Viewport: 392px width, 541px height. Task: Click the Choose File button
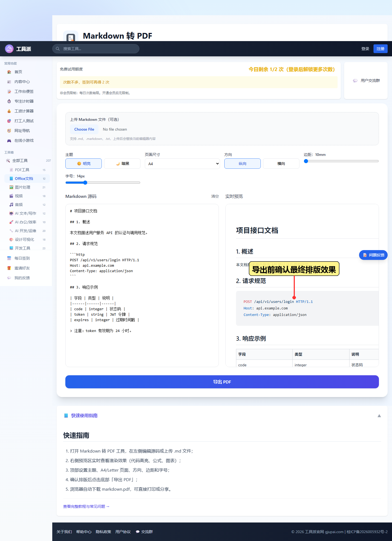pos(84,129)
